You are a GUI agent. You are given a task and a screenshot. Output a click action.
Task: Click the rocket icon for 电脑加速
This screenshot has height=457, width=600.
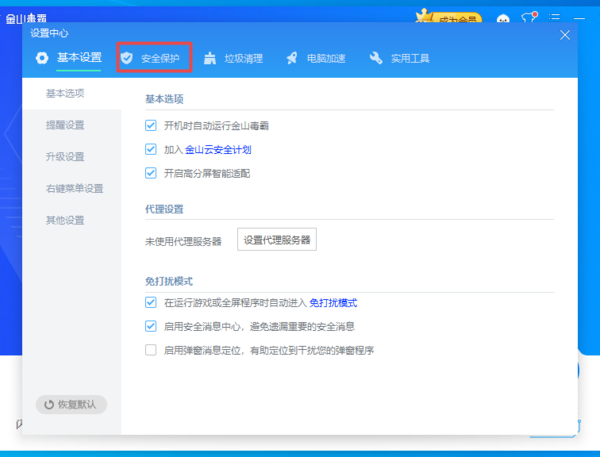[292, 58]
